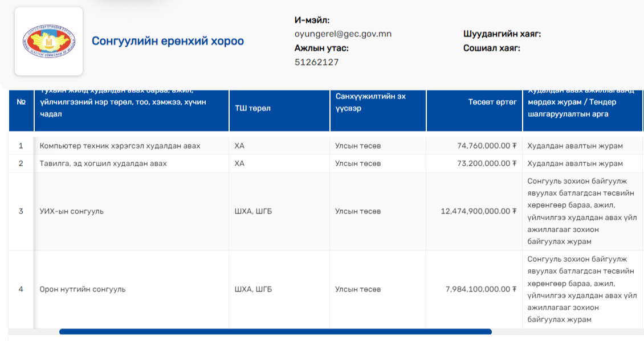
Task: Click the 12,474,900,000.00 ₮ budget cell
Action: point(478,211)
